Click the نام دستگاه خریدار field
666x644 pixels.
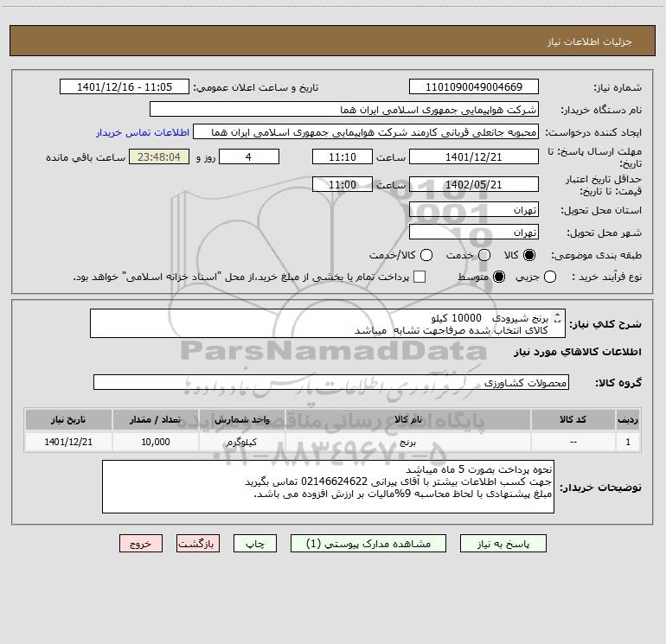pos(344,109)
